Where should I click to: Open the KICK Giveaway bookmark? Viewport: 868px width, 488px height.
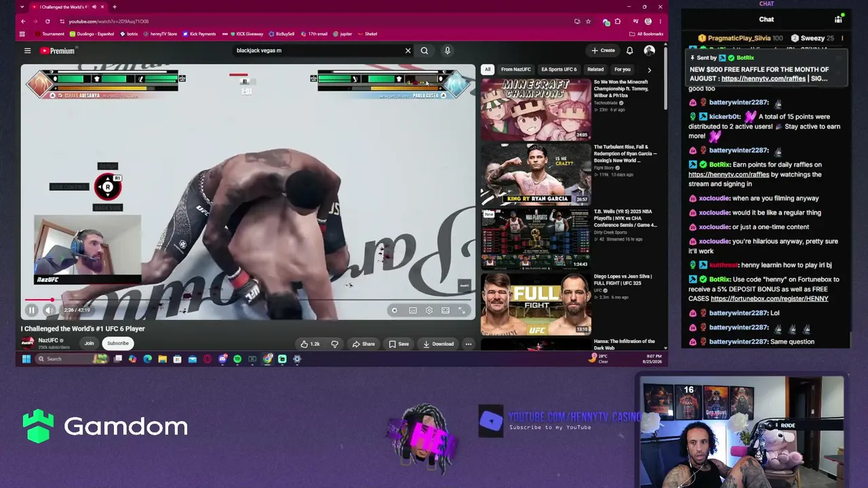(x=246, y=34)
